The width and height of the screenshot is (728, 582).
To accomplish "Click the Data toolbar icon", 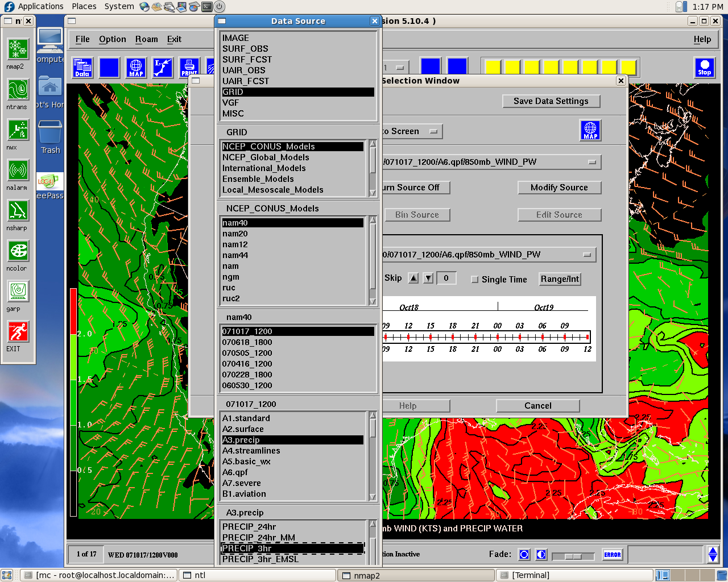I will 82,68.
